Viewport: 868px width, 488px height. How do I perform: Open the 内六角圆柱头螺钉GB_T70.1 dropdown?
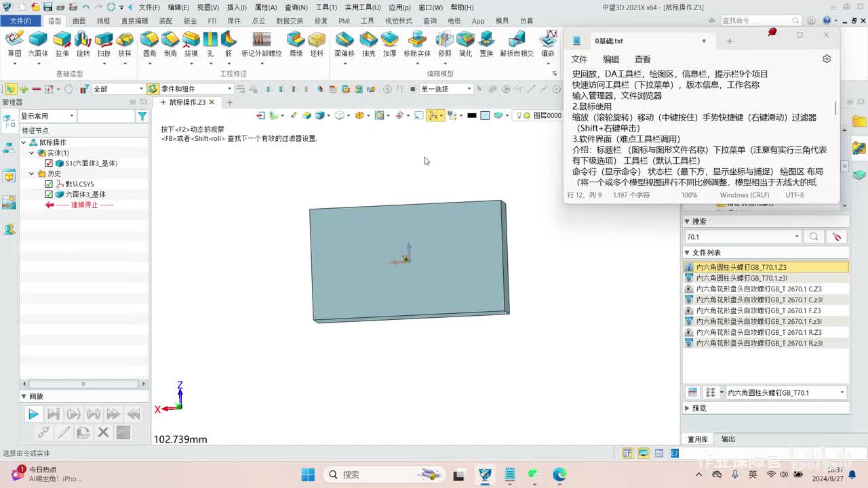(x=787, y=392)
